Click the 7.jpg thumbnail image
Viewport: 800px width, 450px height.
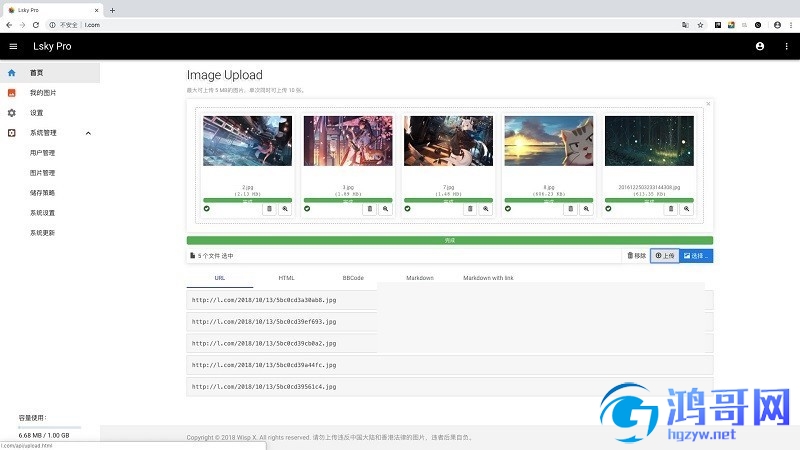pyautogui.click(x=448, y=141)
